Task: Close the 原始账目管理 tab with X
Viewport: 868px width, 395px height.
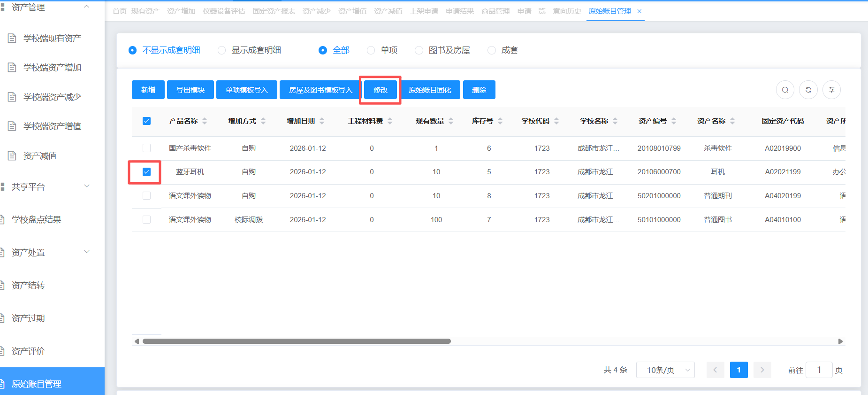Action: (x=640, y=11)
